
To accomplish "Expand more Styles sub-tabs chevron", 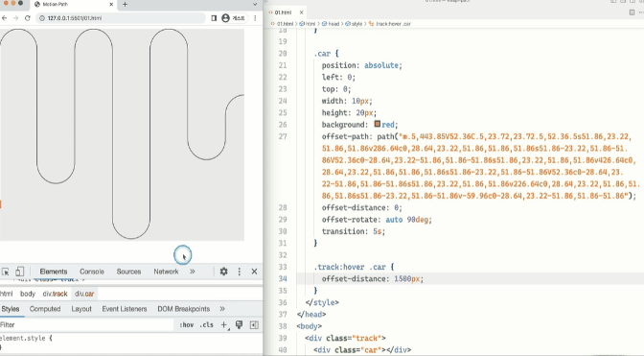I will coord(222,309).
